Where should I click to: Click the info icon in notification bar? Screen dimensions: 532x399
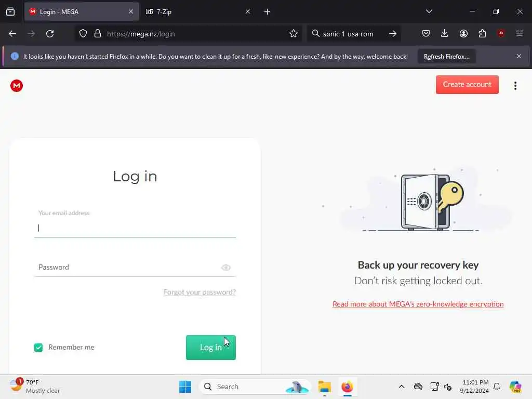(15, 56)
